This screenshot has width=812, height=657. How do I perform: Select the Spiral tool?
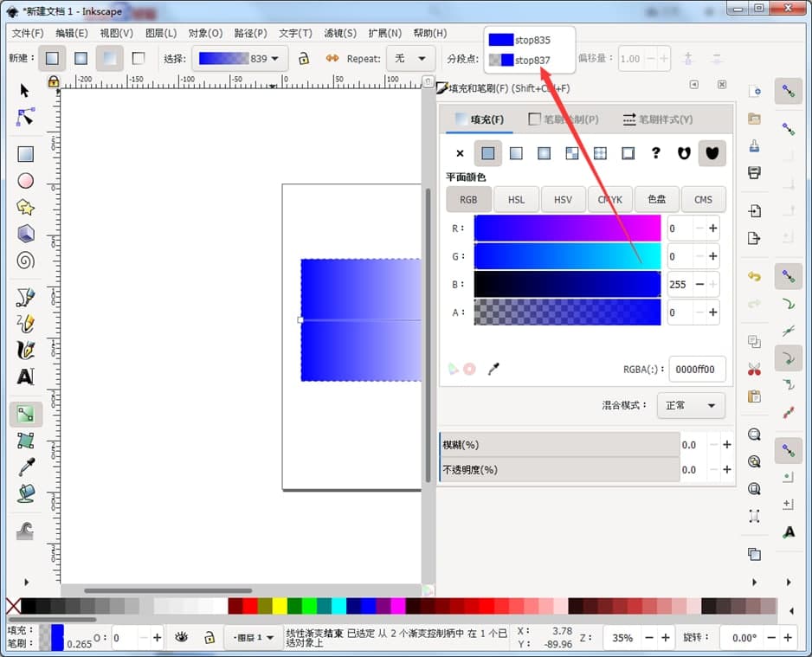25,261
